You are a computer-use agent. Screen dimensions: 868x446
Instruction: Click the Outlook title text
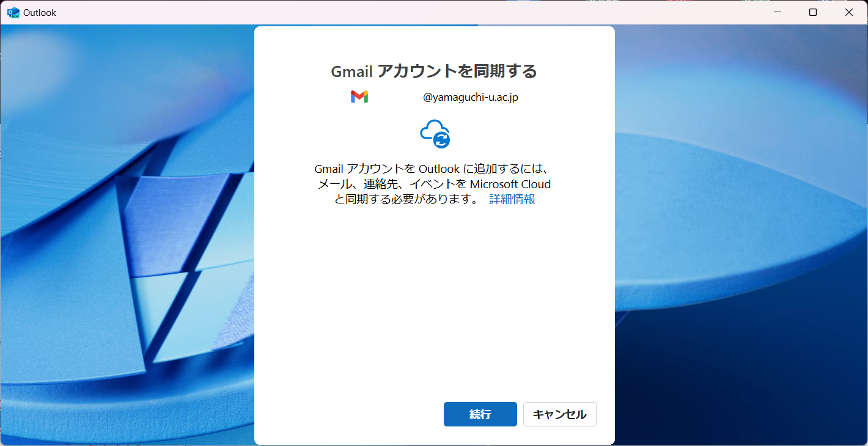click(40, 13)
